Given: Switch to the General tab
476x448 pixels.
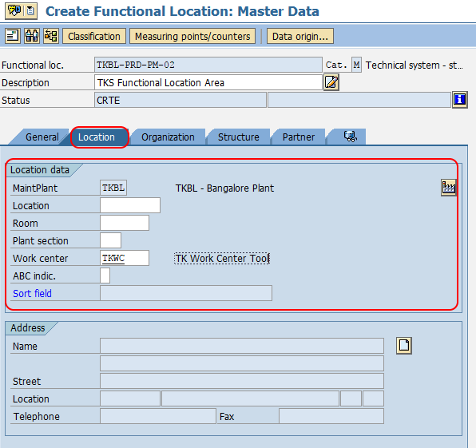Looking at the screenshot, I should pos(42,137).
